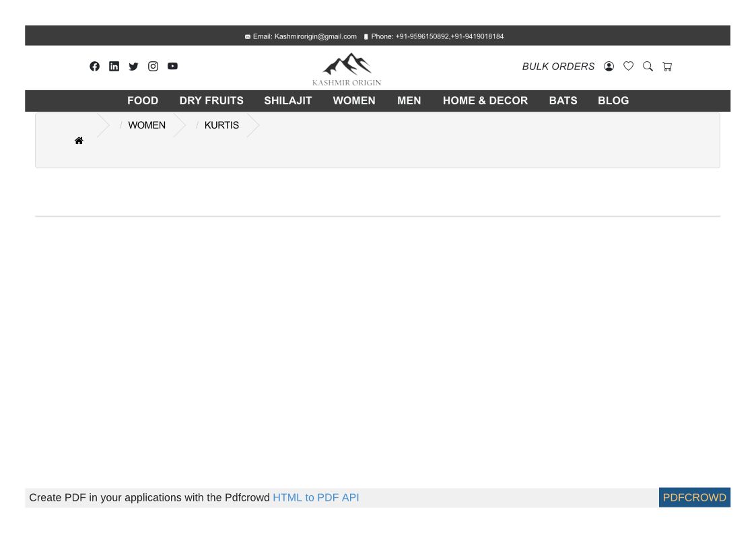Go to home via breadcrumb icon
The width and height of the screenshot is (756, 535).
79,141
